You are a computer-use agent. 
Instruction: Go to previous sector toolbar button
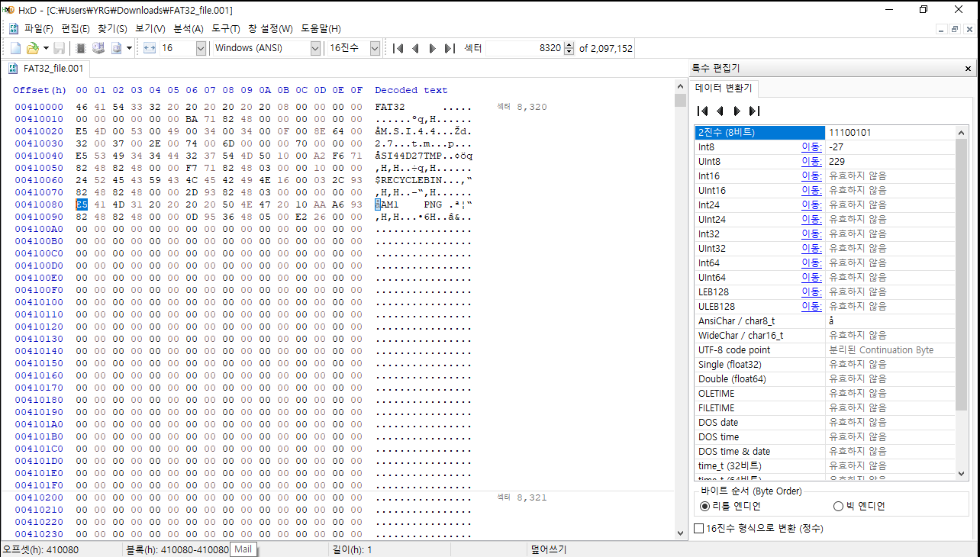pyautogui.click(x=415, y=48)
